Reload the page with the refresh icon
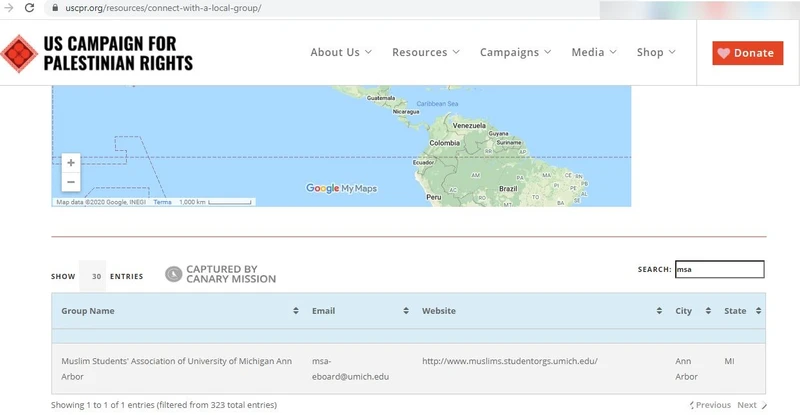800x415 pixels. pos(32,8)
